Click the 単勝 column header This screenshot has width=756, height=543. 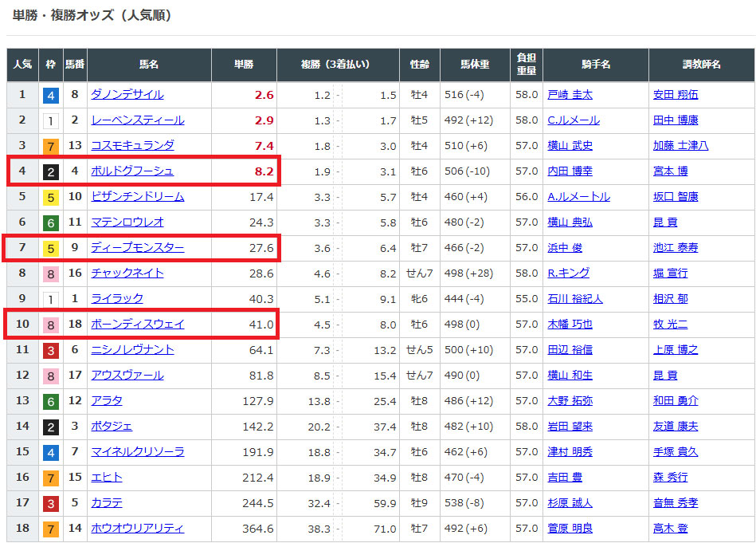pyautogui.click(x=244, y=65)
